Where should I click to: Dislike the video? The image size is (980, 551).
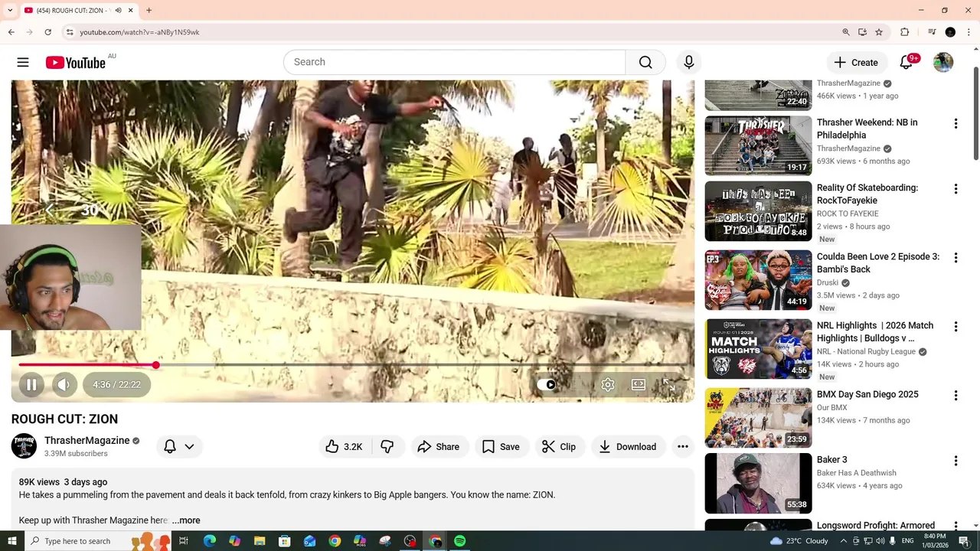387,447
